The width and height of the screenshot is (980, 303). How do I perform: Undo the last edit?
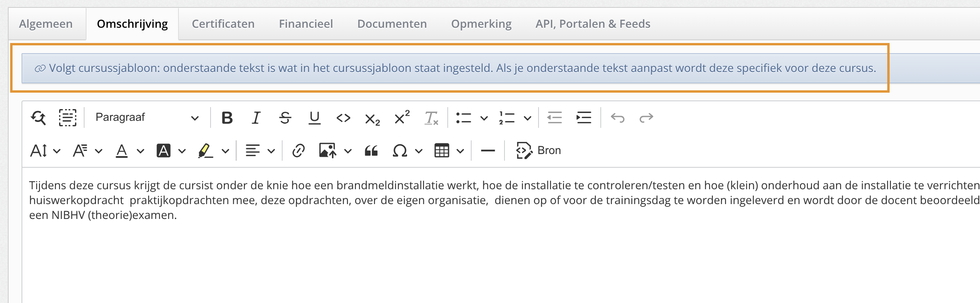[x=618, y=118]
